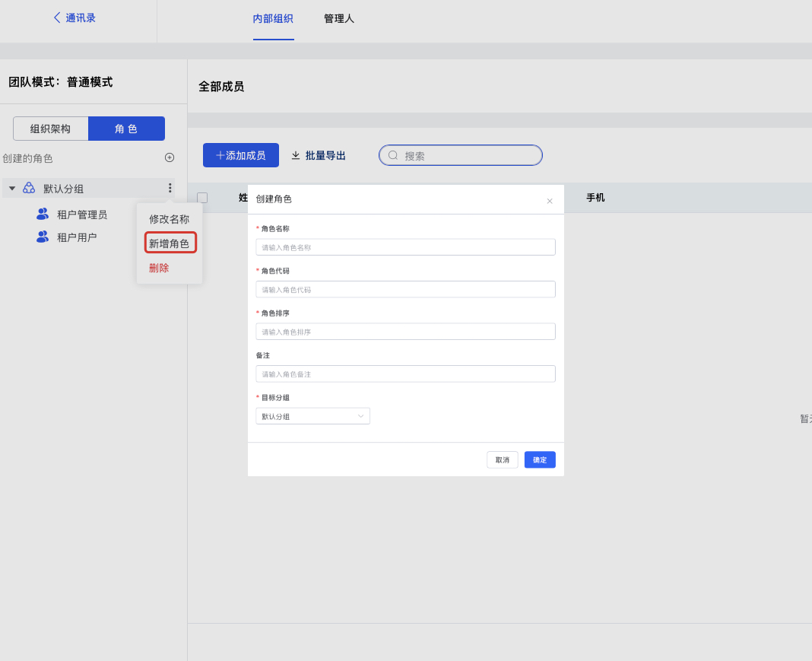The height and width of the screenshot is (661, 812).
Task: Click the 确定 button in dialog
Action: pos(540,459)
